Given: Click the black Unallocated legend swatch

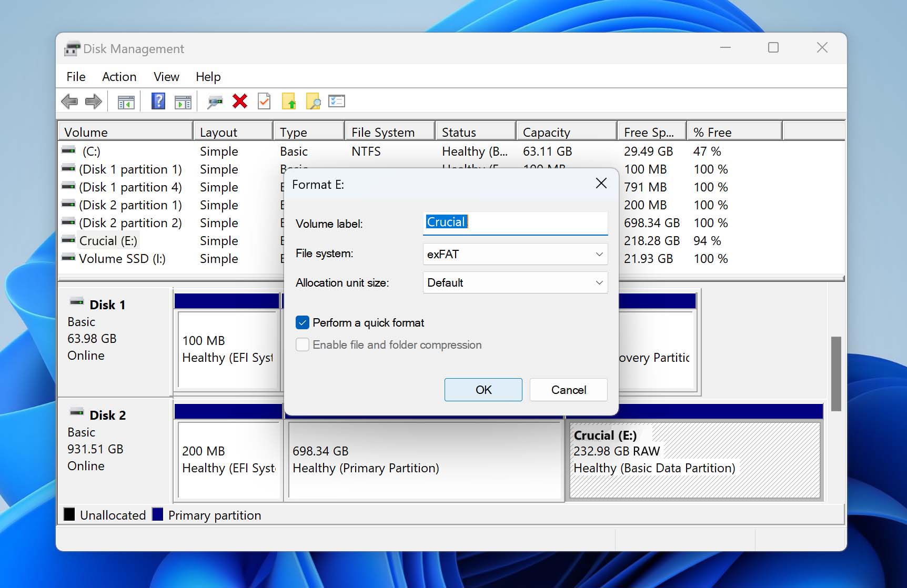Looking at the screenshot, I should point(69,514).
